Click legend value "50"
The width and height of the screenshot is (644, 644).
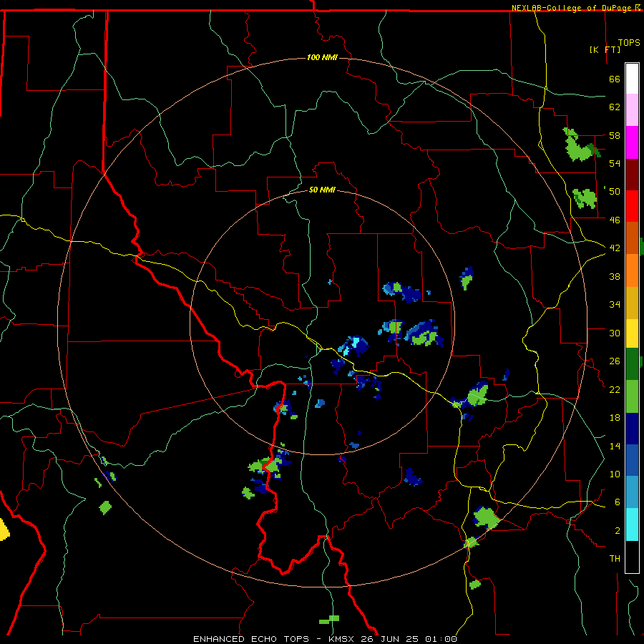coord(615,192)
